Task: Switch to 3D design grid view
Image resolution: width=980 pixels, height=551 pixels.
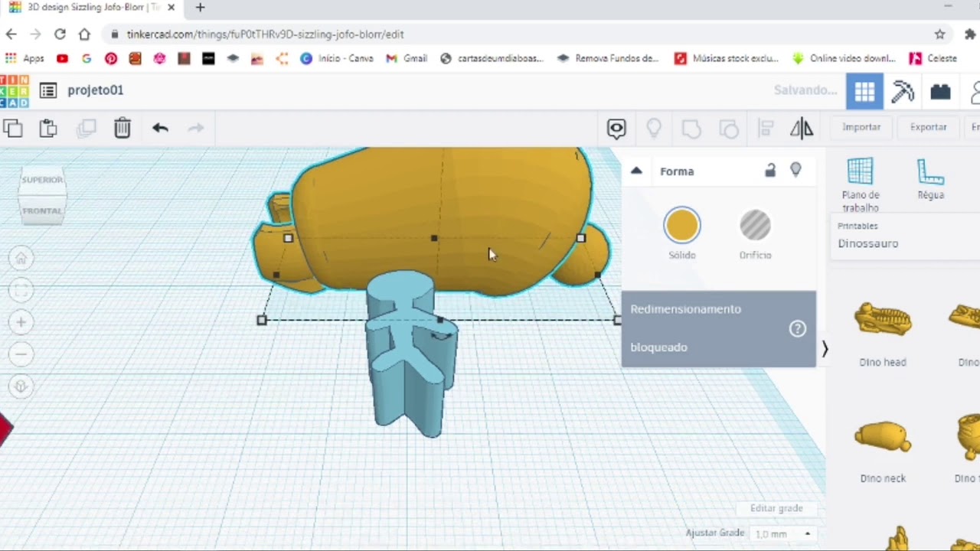Action: [864, 92]
